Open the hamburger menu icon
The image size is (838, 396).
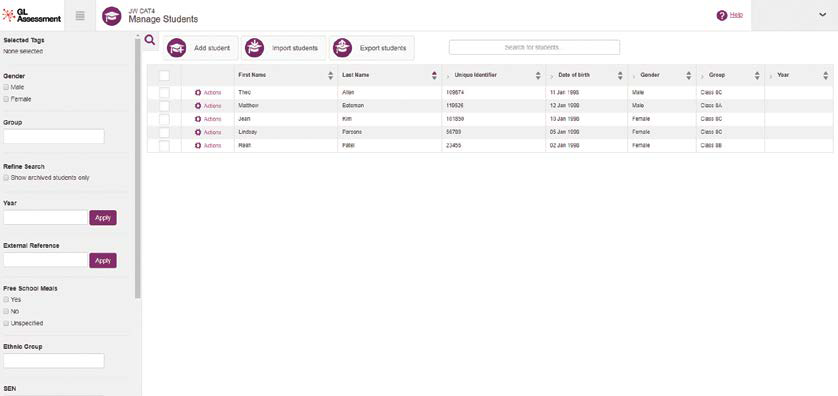[80, 15]
